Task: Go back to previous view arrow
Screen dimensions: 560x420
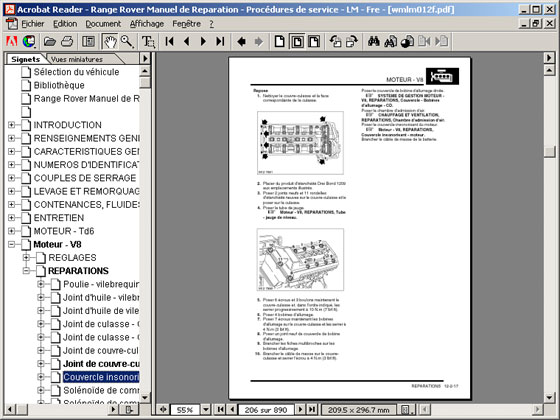Action: click(241, 42)
